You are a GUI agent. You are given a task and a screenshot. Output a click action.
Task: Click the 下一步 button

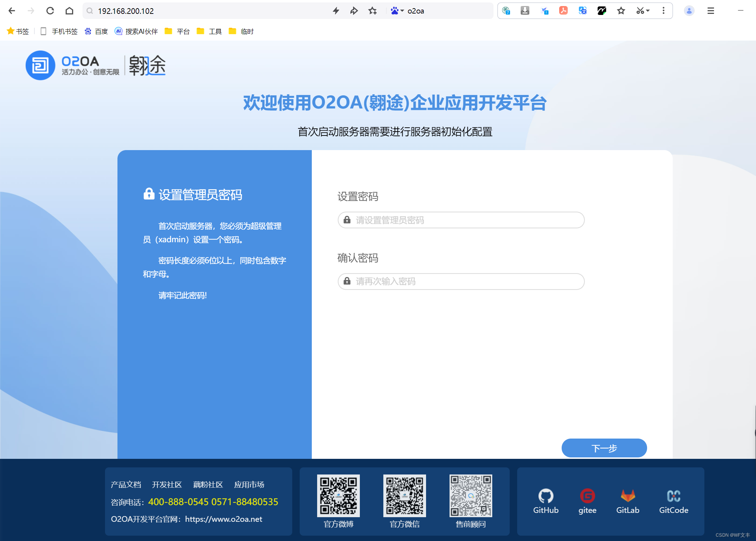604,448
